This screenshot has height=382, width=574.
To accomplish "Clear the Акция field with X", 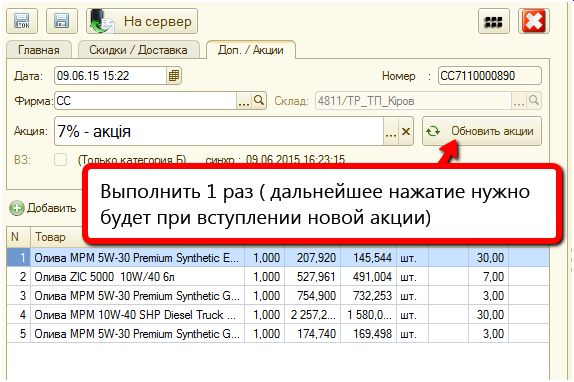I will (406, 131).
